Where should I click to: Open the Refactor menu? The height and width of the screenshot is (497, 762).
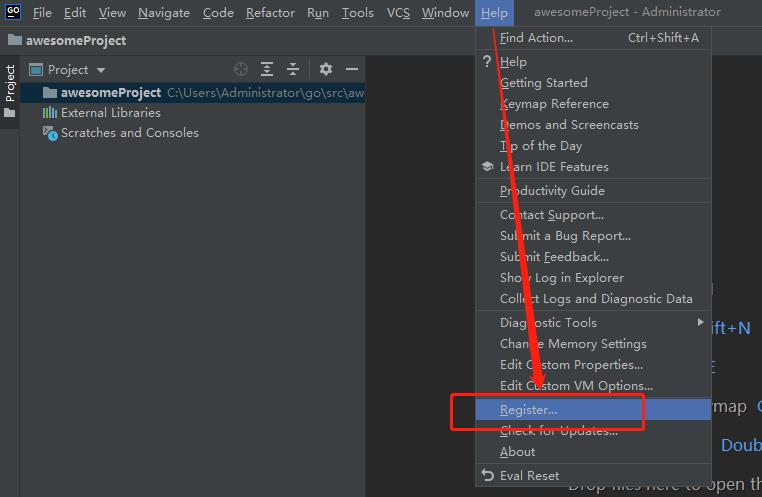pyautogui.click(x=270, y=13)
